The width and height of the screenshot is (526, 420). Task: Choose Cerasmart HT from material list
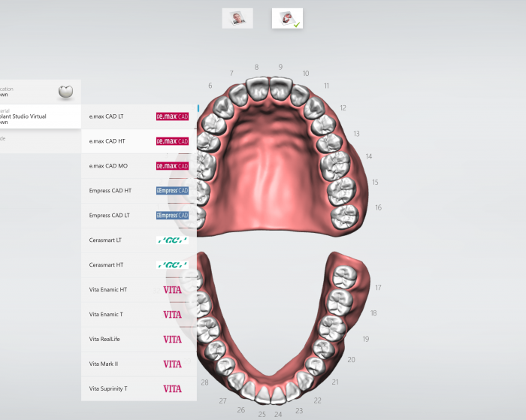click(x=107, y=265)
